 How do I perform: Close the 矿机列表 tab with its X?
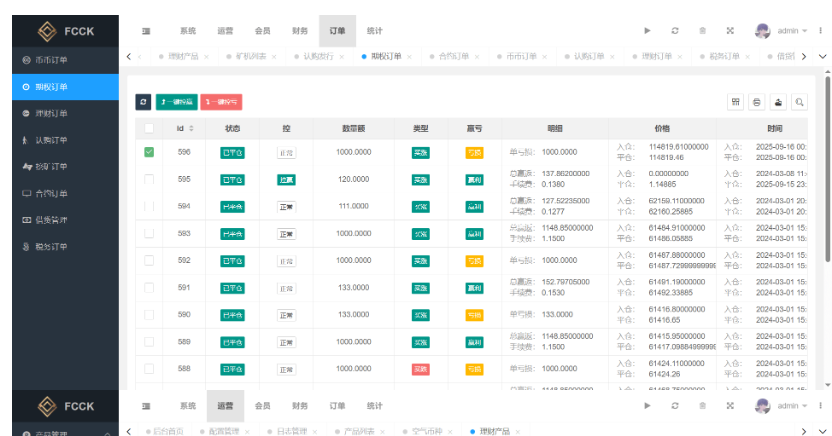(x=274, y=57)
